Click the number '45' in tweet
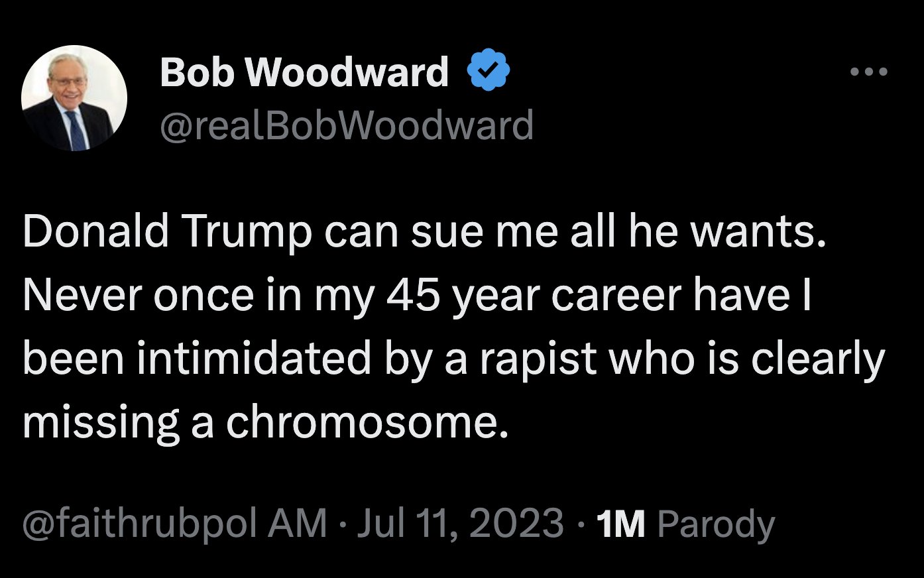Image resolution: width=924 pixels, height=578 pixels. 414,295
